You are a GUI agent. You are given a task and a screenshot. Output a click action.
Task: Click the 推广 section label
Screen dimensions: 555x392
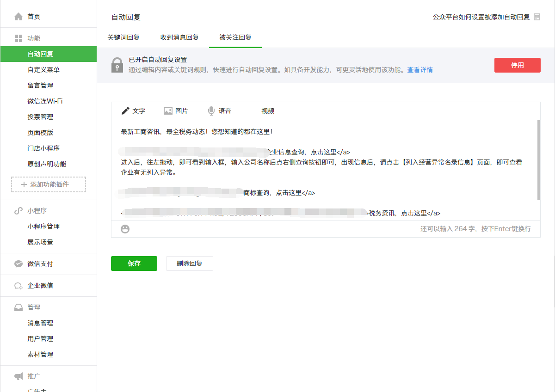pyautogui.click(x=34, y=376)
